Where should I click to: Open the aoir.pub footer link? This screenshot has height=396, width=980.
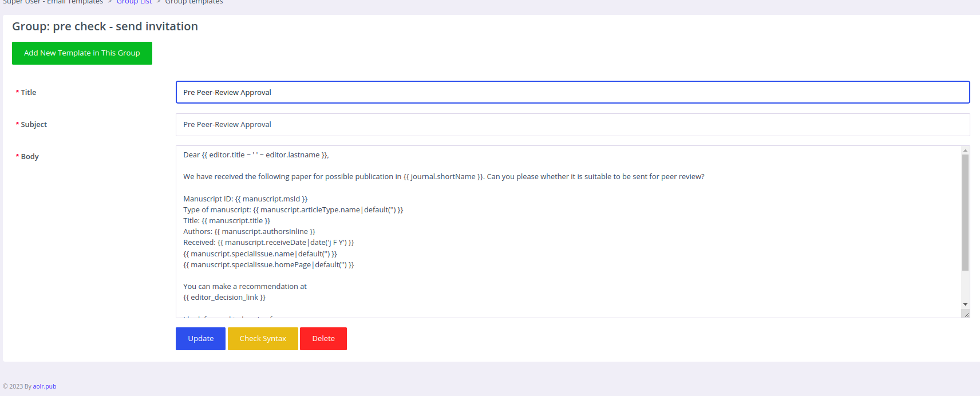45,387
